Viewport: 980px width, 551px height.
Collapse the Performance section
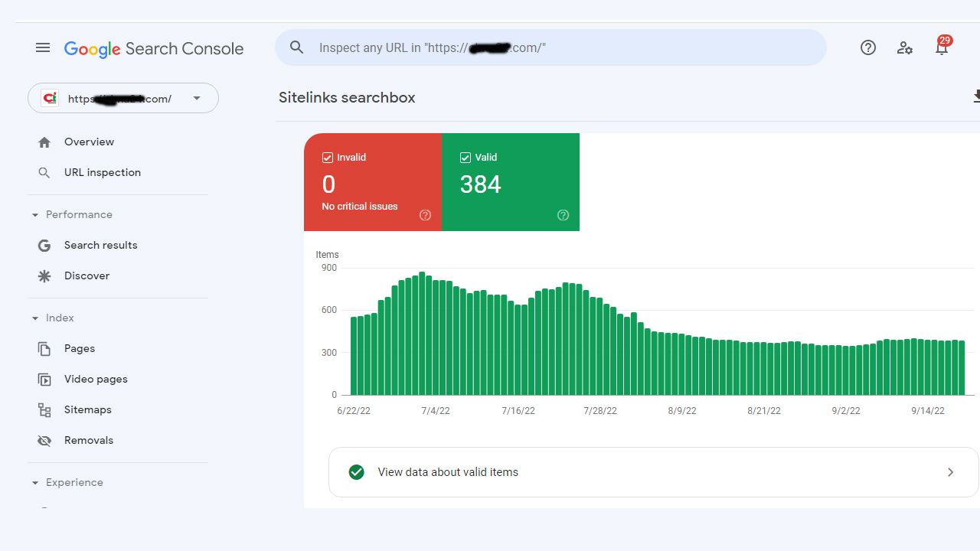(35, 215)
